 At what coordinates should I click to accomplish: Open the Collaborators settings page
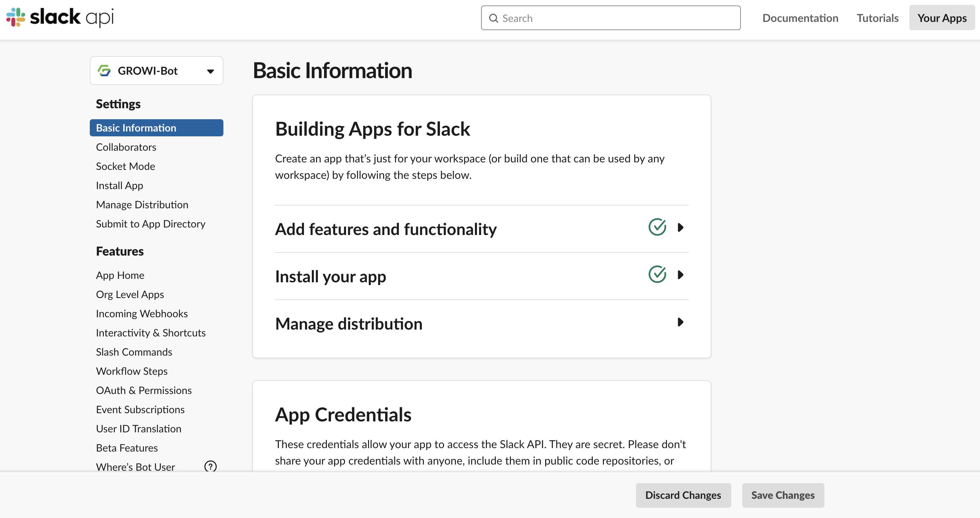126,147
